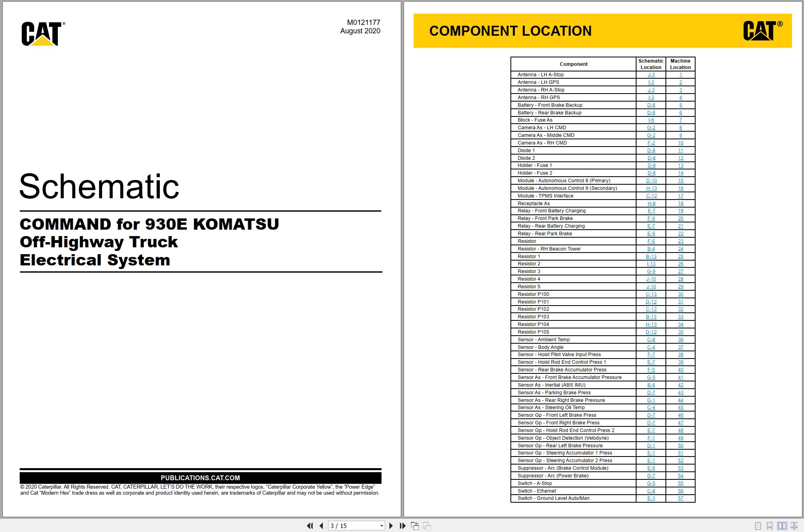Click F-9 link for Relay Front Park Brake
This screenshot has height=532, width=804.
point(651,218)
